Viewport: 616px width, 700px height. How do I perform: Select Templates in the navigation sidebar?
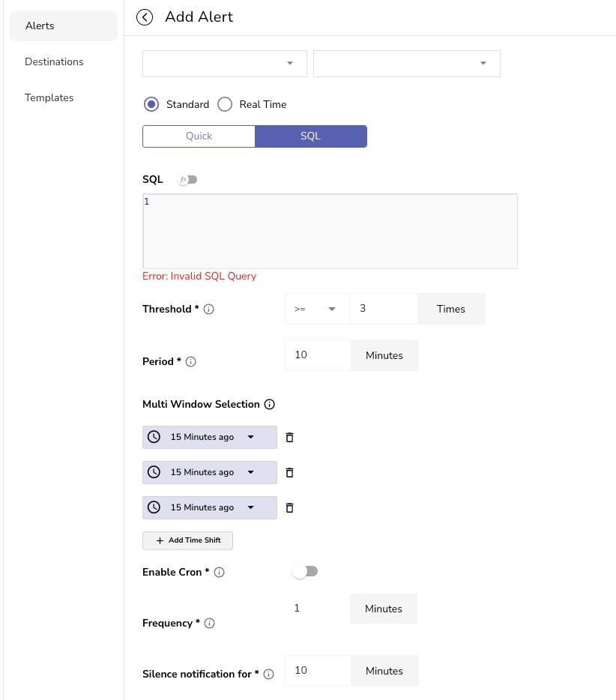click(x=49, y=97)
